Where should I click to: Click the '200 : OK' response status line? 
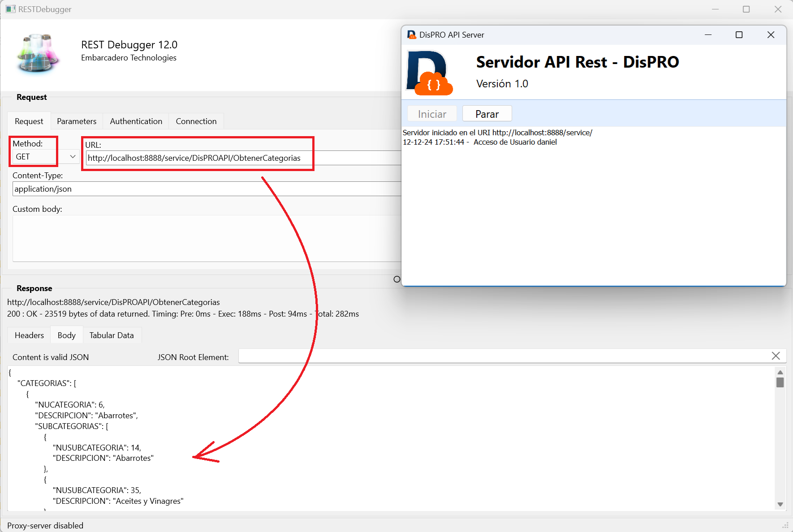[183, 314]
